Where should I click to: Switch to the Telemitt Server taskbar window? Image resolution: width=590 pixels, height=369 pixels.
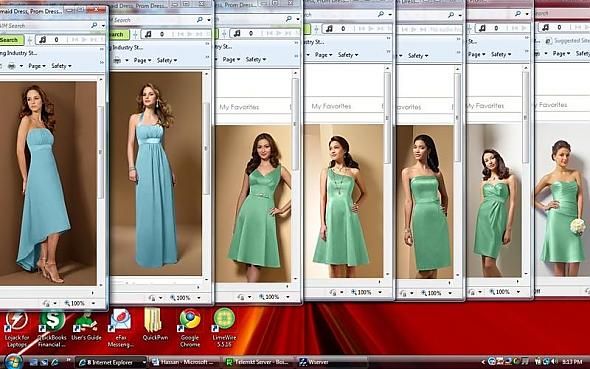coord(258,362)
